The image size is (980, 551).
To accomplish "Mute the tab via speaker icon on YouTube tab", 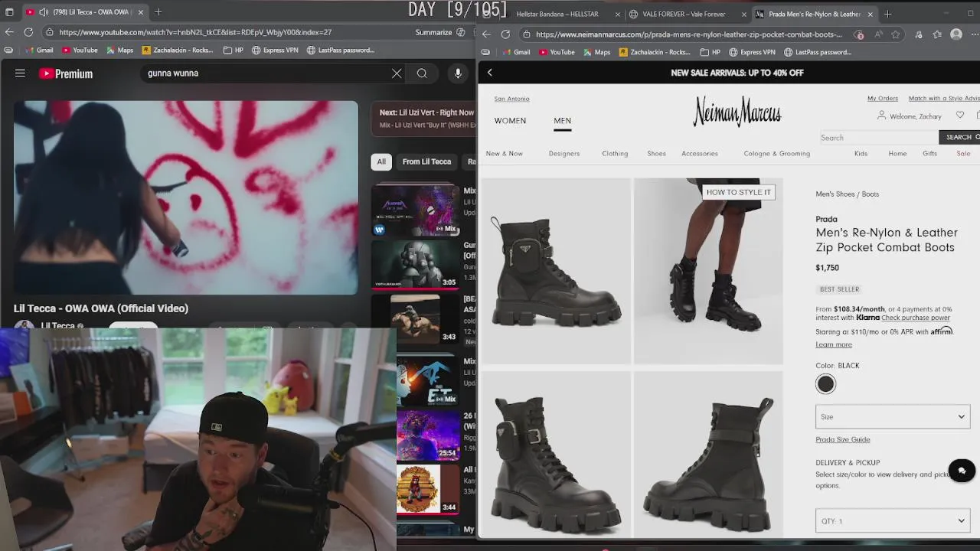I will (44, 12).
